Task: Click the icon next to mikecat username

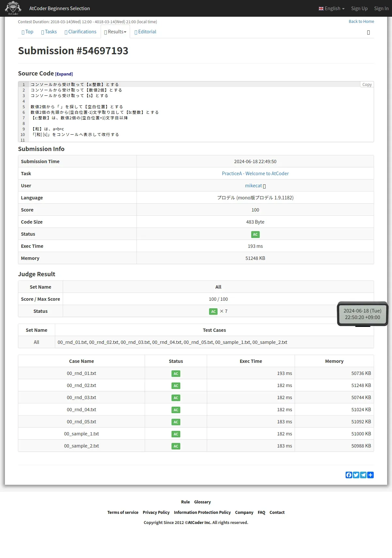Action: [264, 186]
